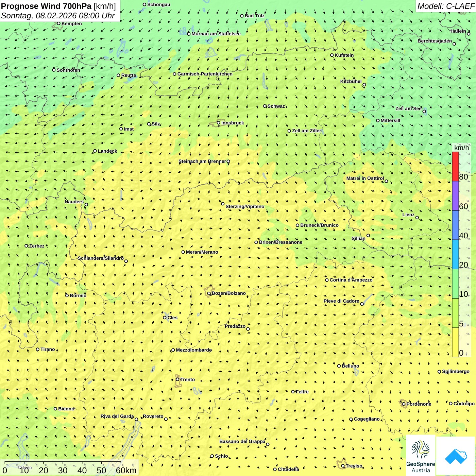The image size is (476, 476).
Task: Click the 'Riva del Garda' label
Action: (x=117, y=416)
